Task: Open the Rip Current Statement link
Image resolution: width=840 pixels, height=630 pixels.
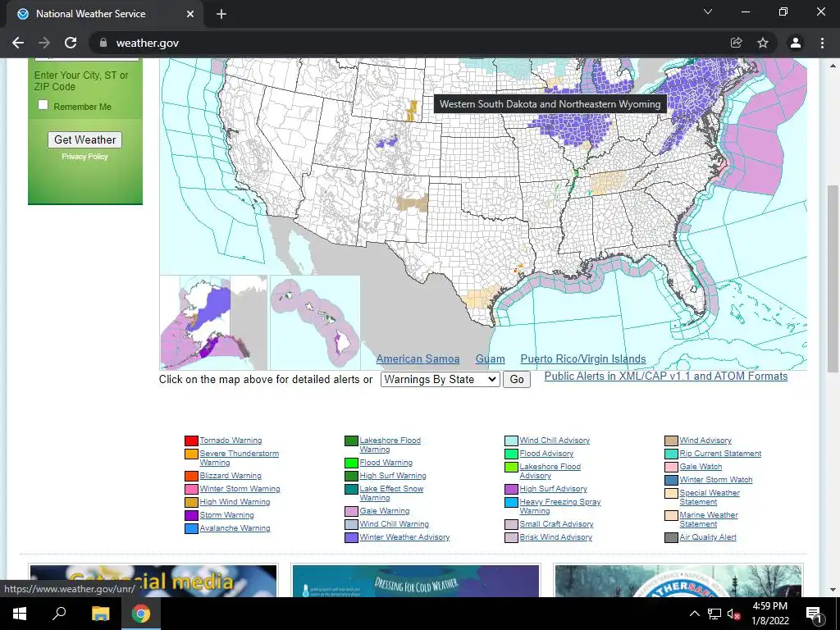Action: click(x=720, y=453)
